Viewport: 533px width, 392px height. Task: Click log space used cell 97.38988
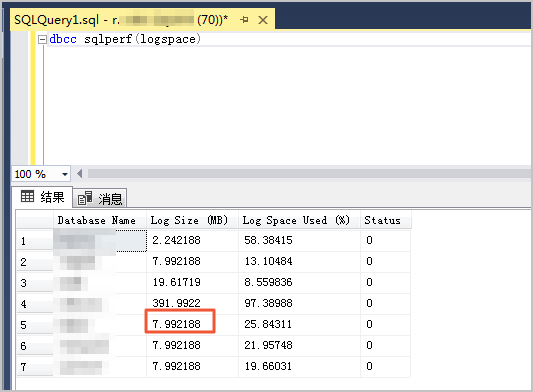299,303
